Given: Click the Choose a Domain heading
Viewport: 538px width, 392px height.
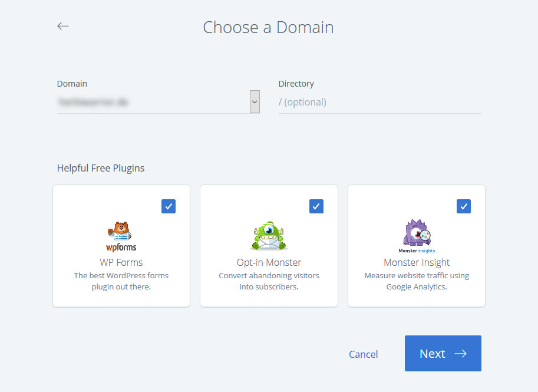Looking at the screenshot, I should pyautogui.click(x=268, y=27).
